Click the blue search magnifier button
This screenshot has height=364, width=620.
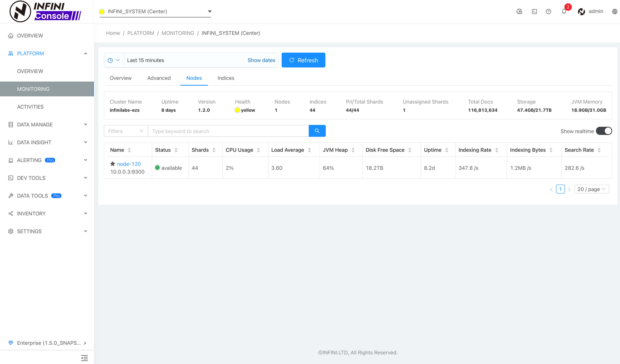point(317,131)
